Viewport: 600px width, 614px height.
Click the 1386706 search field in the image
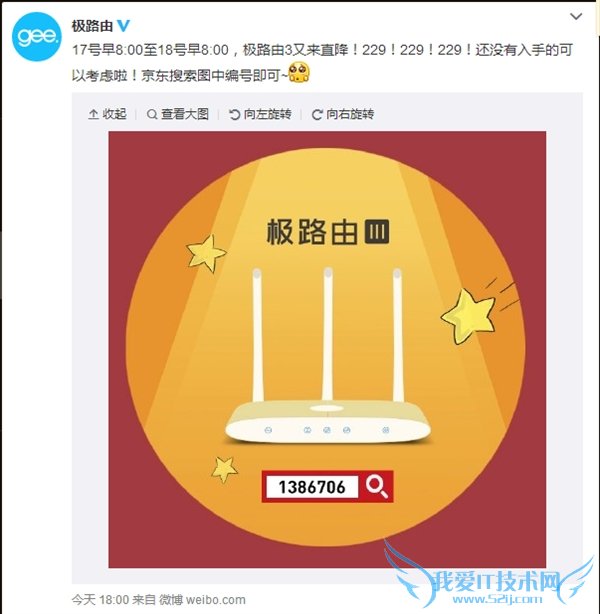[312, 487]
